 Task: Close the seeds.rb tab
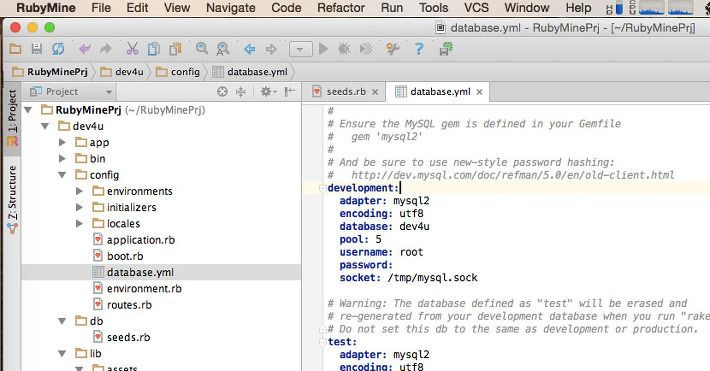point(375,92)
